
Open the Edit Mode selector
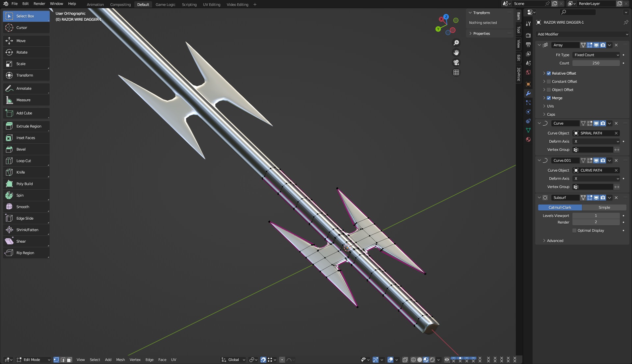tap(33, 360)
